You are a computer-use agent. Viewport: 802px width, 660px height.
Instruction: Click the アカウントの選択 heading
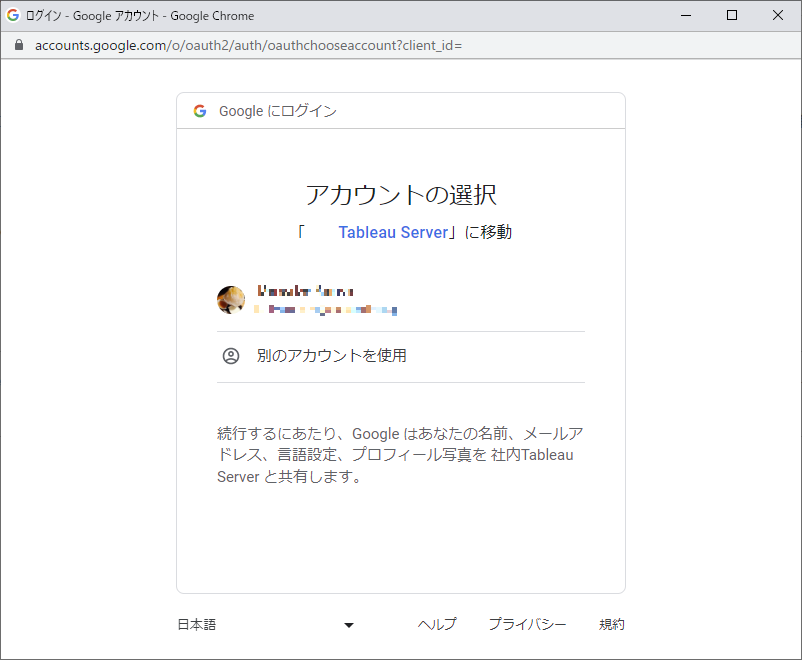click(400, 194)
